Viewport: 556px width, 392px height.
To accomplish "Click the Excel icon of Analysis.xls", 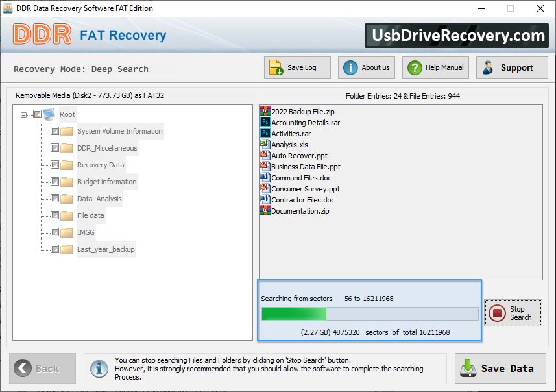I will click(265, 144).
